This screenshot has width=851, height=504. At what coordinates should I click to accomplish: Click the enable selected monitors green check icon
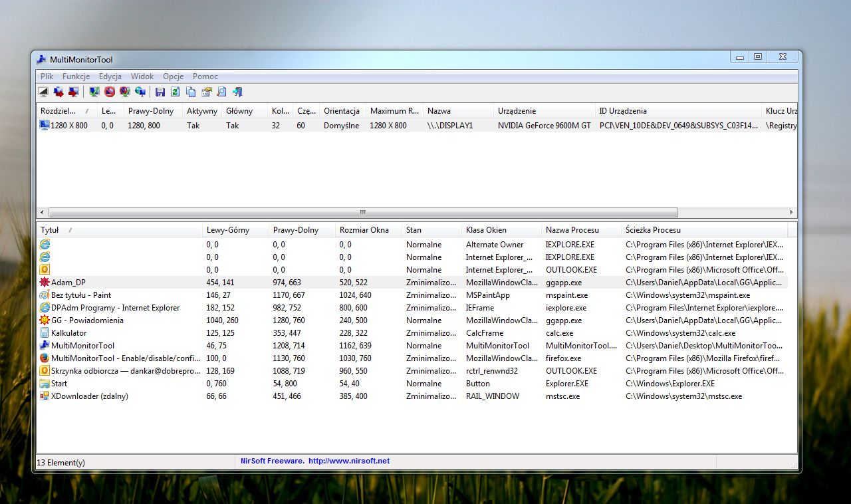(94, 92)
